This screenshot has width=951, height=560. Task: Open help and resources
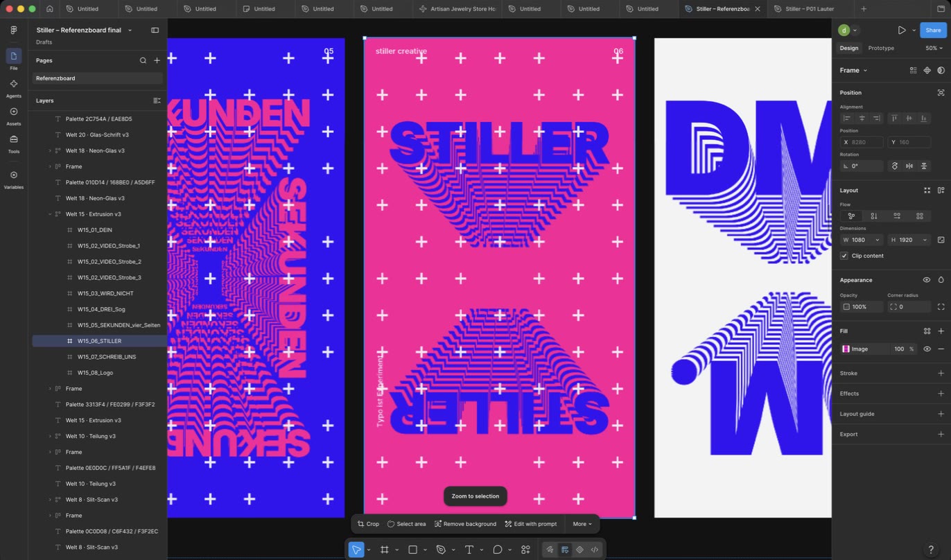click(931, 550)
